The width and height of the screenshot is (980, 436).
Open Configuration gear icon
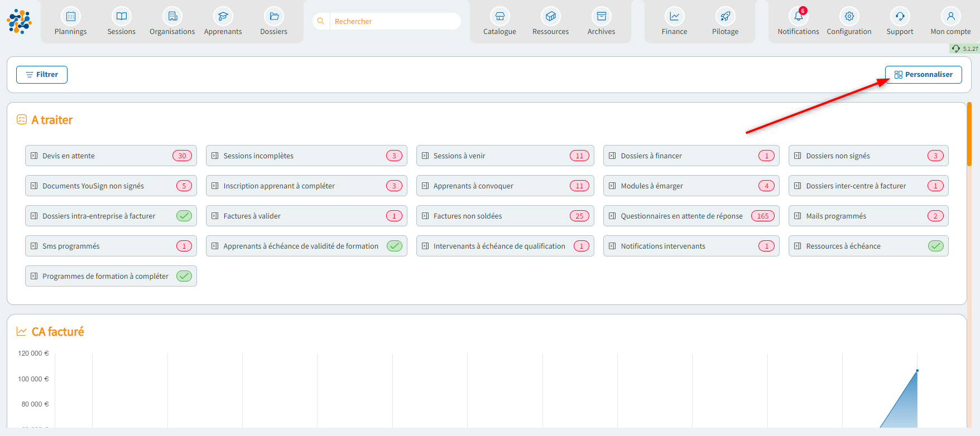coord(849,17)
